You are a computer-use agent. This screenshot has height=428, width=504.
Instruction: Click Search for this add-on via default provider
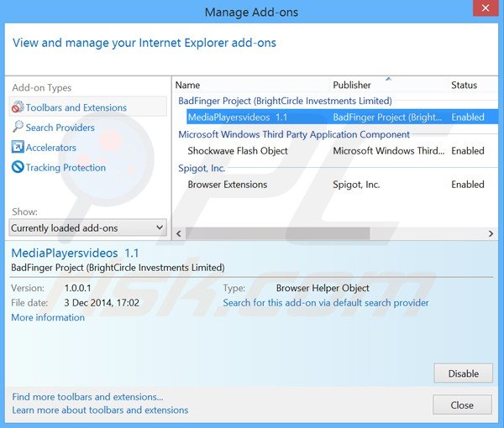[x=326, y=303]
